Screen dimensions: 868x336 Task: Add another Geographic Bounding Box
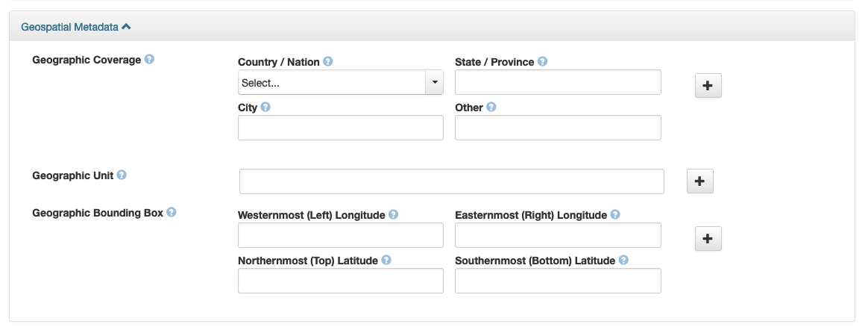coord(708,239)
